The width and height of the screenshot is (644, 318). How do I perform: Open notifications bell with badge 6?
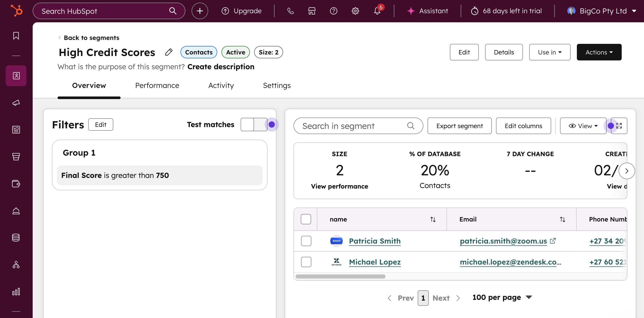coord(377,11)
